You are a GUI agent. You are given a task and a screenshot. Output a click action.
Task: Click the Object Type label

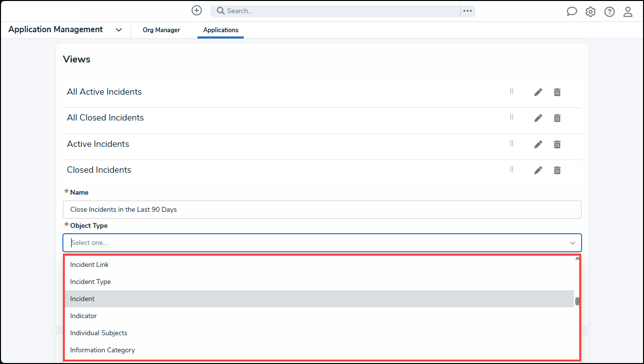[x=89, y=225]
